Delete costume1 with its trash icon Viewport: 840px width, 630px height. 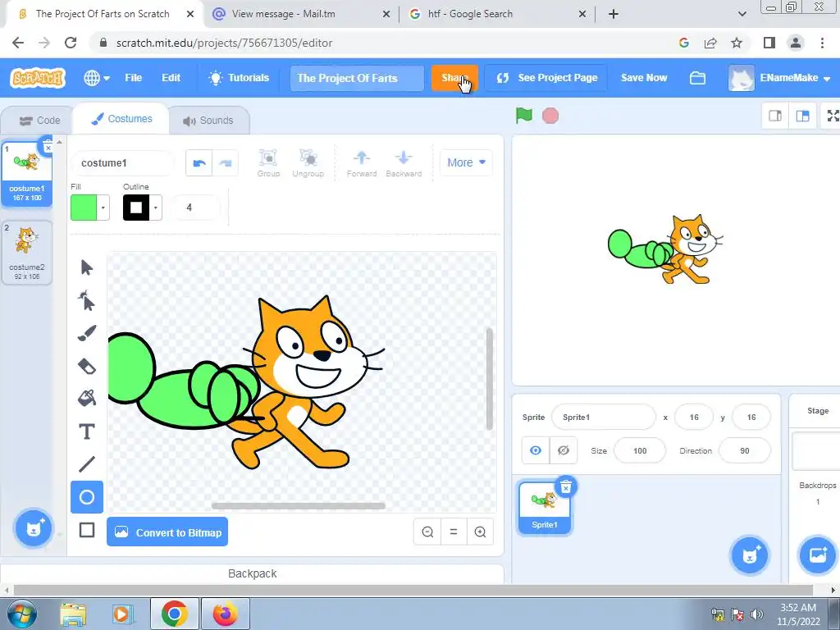click(48, 146)
